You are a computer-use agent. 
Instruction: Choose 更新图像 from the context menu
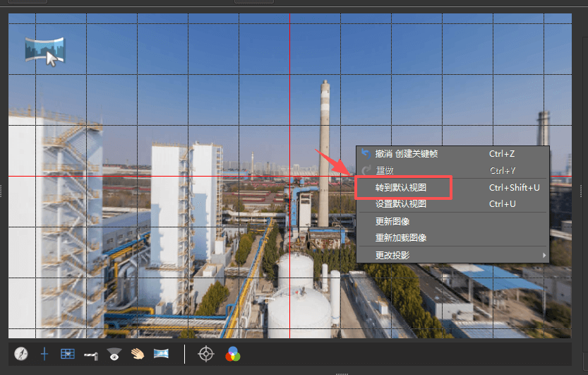click(392, 222)
